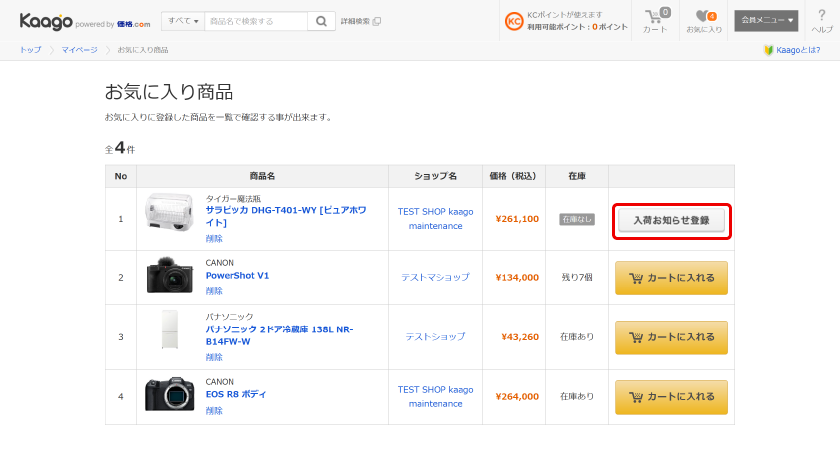Delete サラピッカ item via 削除
Screen dimensions: 840x450
(214, 238)
